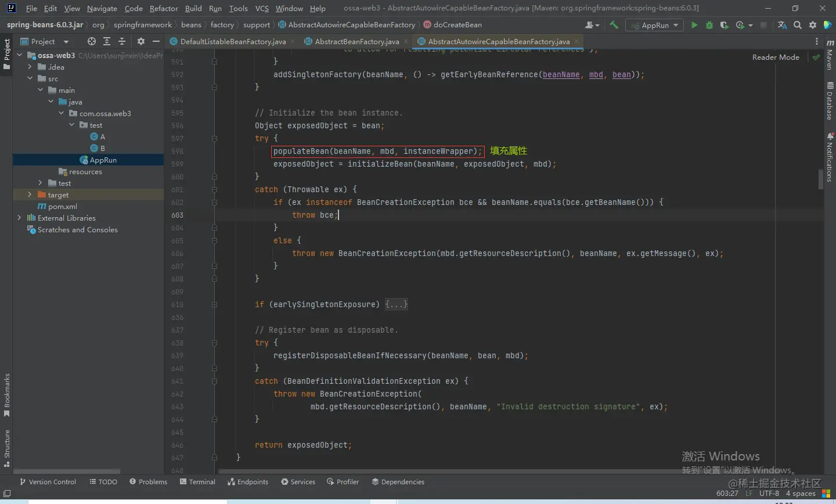Open the translate icon in toolbar

point(782,25)
